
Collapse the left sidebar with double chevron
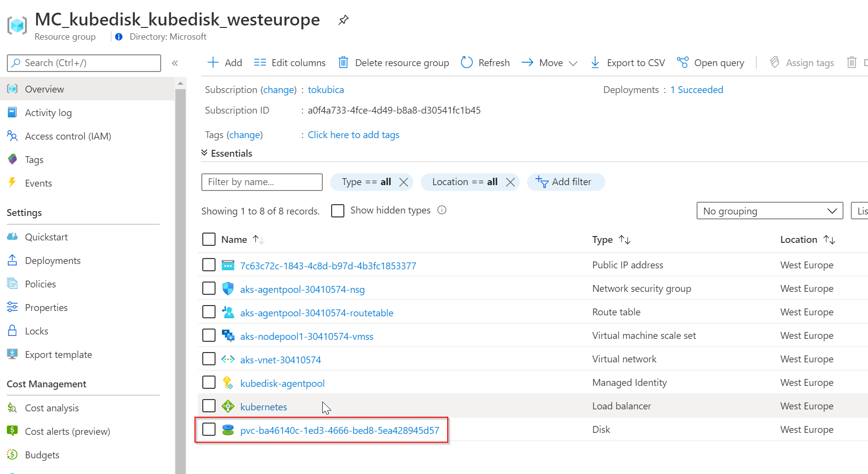(x=175, y=63)
